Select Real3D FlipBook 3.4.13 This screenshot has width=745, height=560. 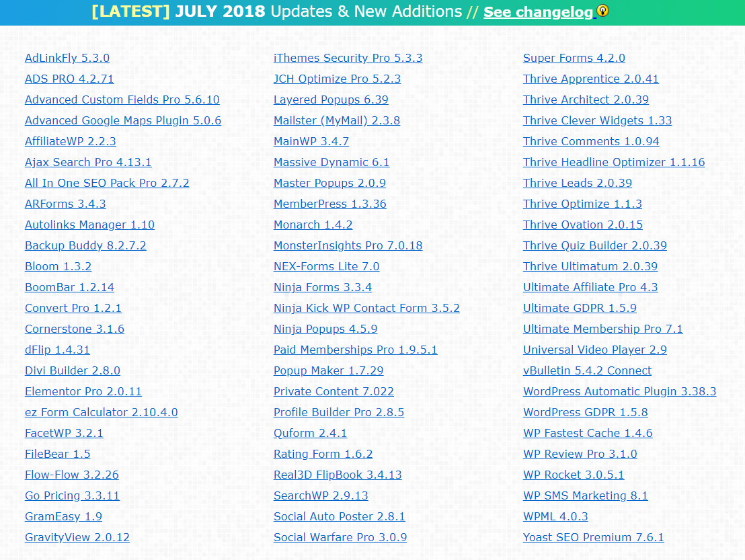pyautogui.click(x=338, y=475)
